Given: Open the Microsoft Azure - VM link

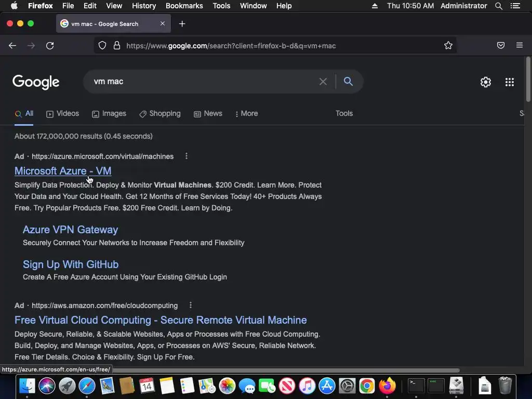Looking at the screenshot, I should coord(63,171).
